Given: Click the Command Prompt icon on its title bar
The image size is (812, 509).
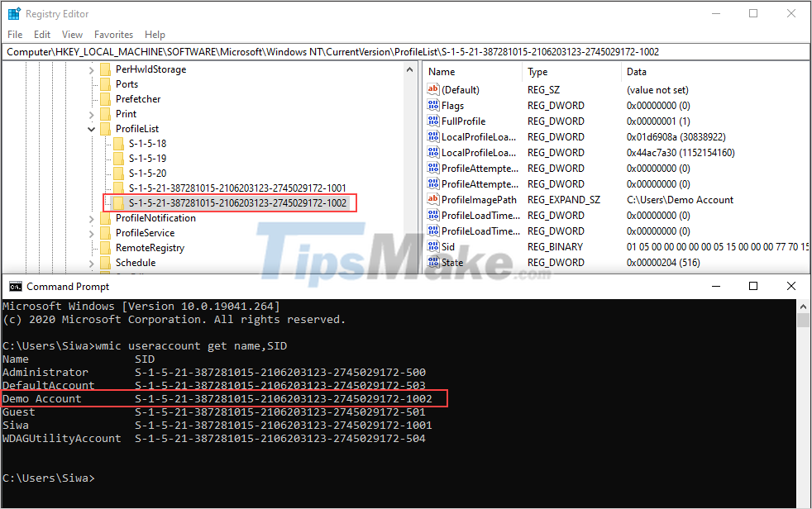Looking at the screenshot, I should pos(14,285).
